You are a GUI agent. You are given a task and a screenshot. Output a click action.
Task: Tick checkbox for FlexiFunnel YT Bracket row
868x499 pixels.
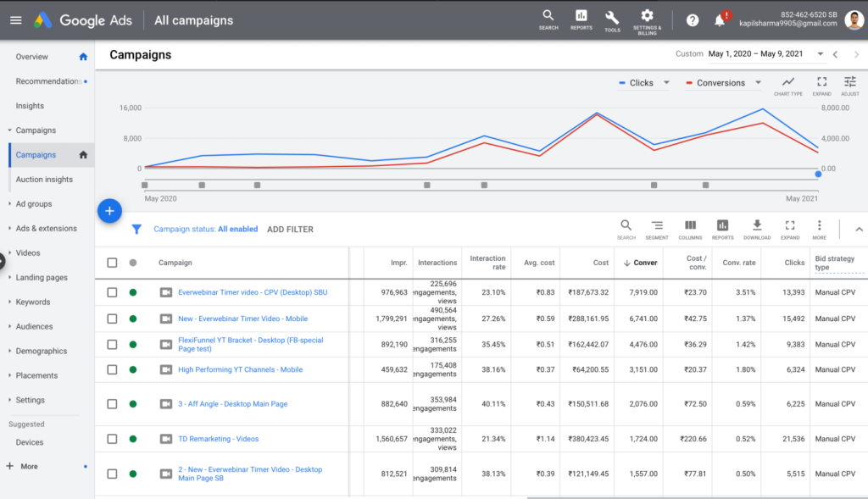(x=112, y=344)
